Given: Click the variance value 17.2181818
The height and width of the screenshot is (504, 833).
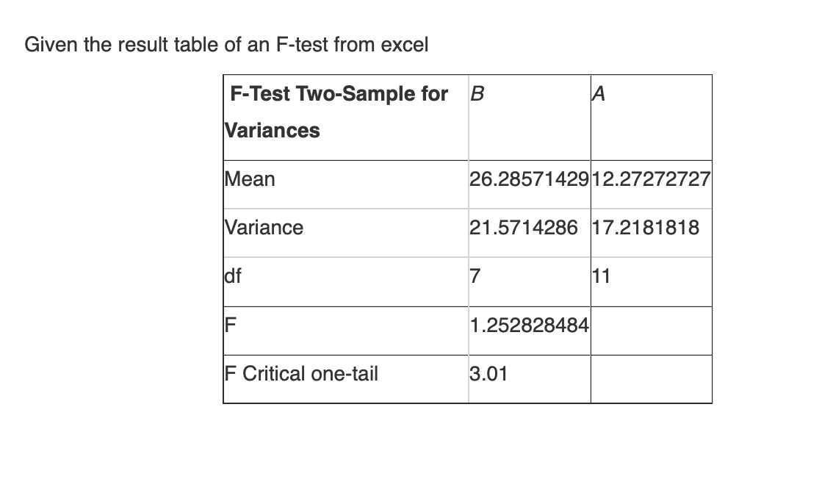Looking at the screenshot, I should pos(646,227).
